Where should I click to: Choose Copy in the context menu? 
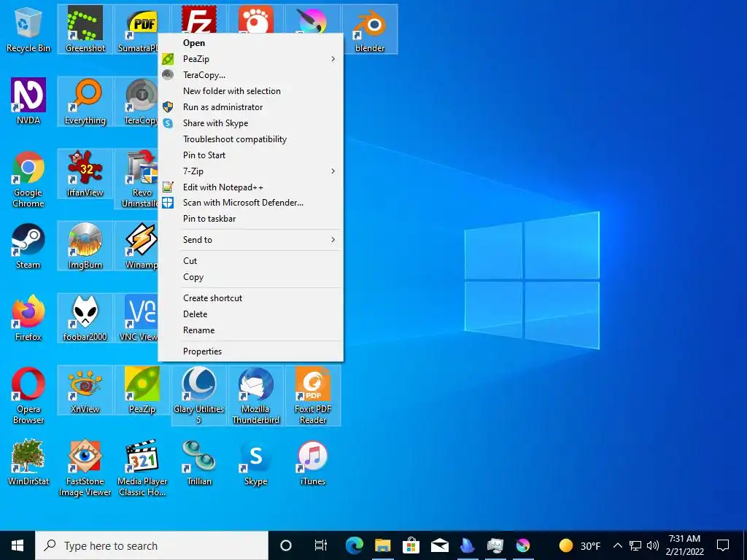pyautogui.click(x=251, y=277)
